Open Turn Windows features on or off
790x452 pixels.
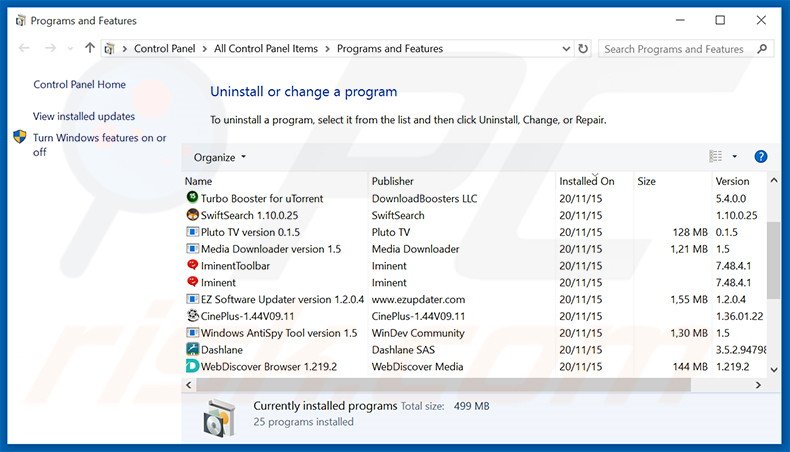(99, 145)
